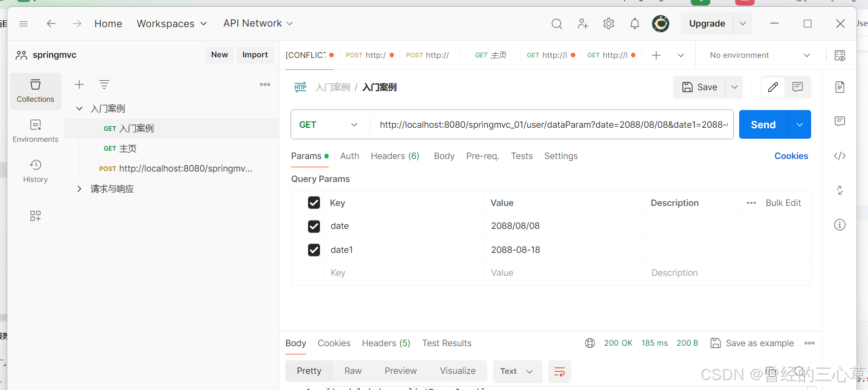Open the tabs overflow chevron
The image size is (868, 390).
point(681,55)
